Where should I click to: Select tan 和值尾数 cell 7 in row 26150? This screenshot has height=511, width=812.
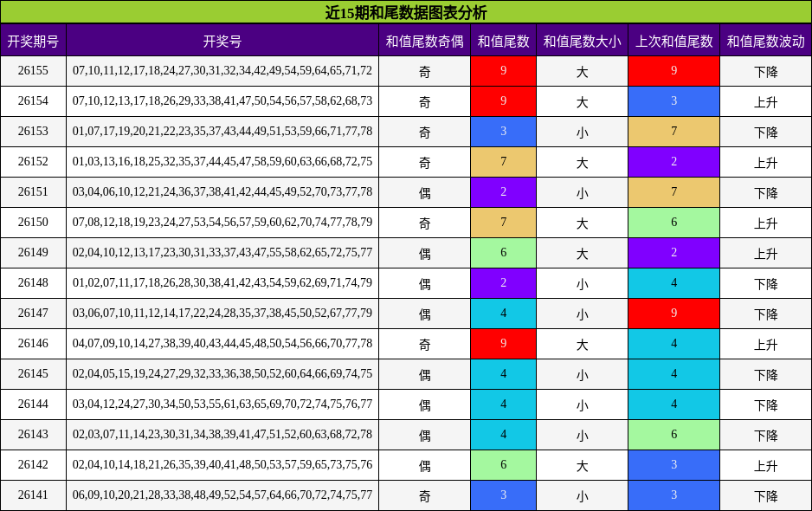[x=503, y=223]
